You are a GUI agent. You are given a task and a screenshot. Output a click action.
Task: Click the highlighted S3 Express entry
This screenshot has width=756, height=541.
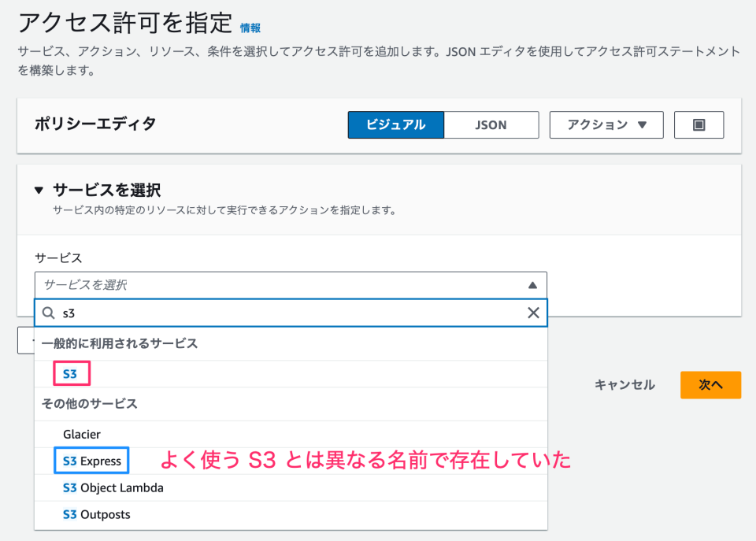tap(91, 460)
